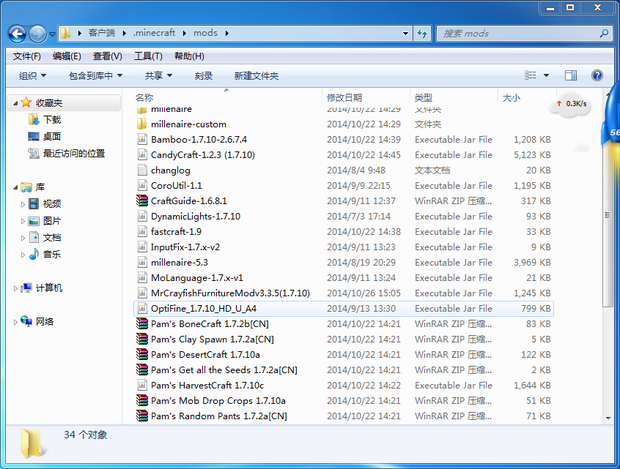Expand the 包含到库中 dropdown
620x469 pixels.
tap(95, 76)
